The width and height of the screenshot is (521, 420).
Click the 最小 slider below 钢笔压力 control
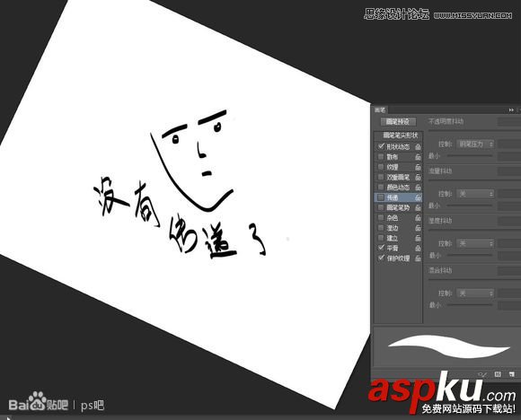[x=470, y=155]
